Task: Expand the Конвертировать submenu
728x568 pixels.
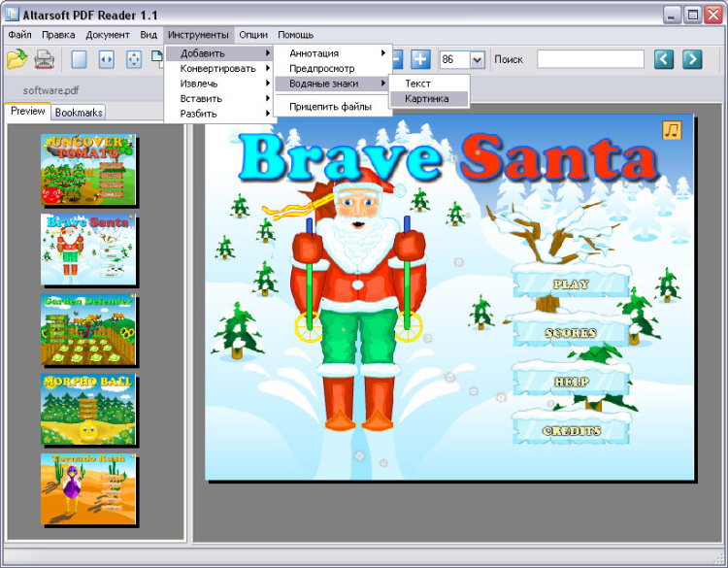Action: pos(218,68)
